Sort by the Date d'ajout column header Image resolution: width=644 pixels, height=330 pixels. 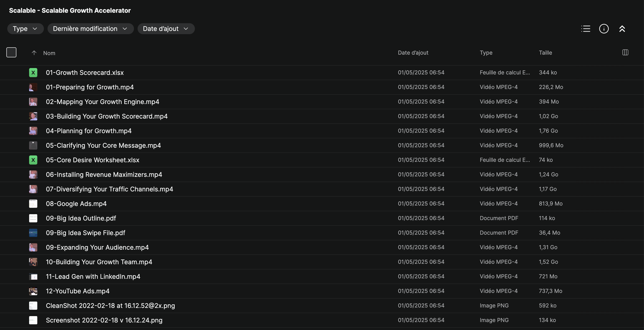(413, 53)
